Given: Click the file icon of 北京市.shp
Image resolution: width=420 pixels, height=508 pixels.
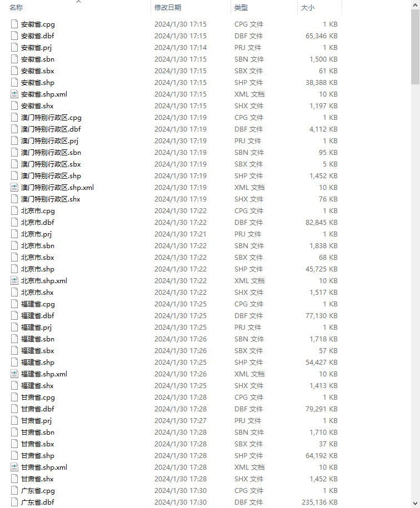Looking at the screenshot, I should [14, 269].
